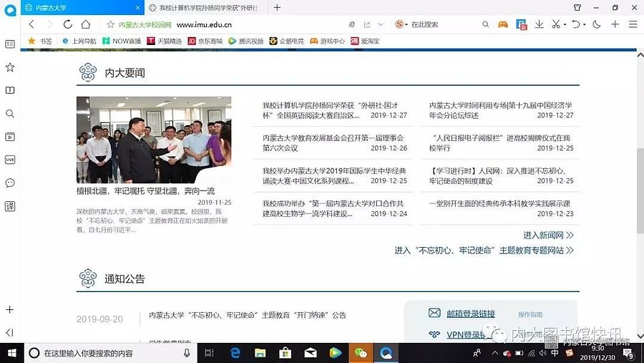The width and height of the screenshot is (644, 363).
Task: Open the 腾讯视频 bookmark
Action: (245, 41)
